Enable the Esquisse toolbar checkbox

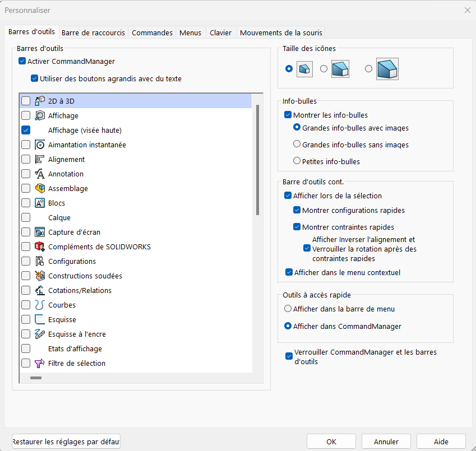point(26,319)
